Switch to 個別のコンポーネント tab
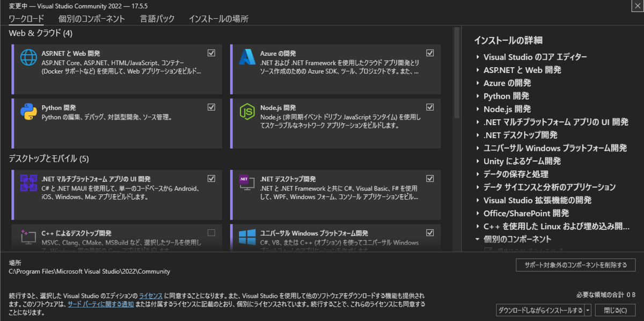 92,19
